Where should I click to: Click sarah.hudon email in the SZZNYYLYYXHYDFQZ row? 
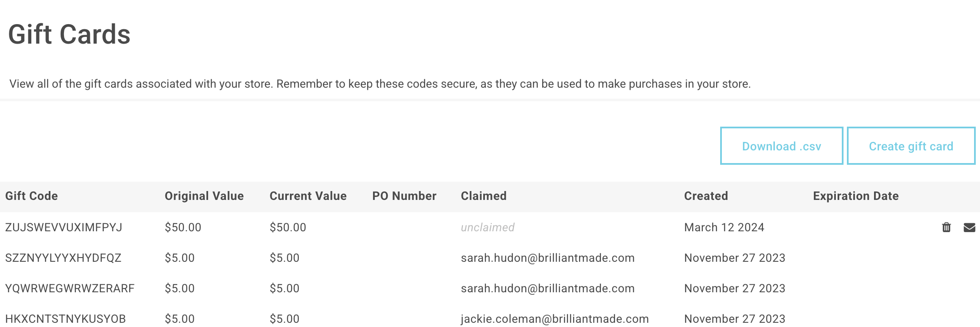(547, 258)
